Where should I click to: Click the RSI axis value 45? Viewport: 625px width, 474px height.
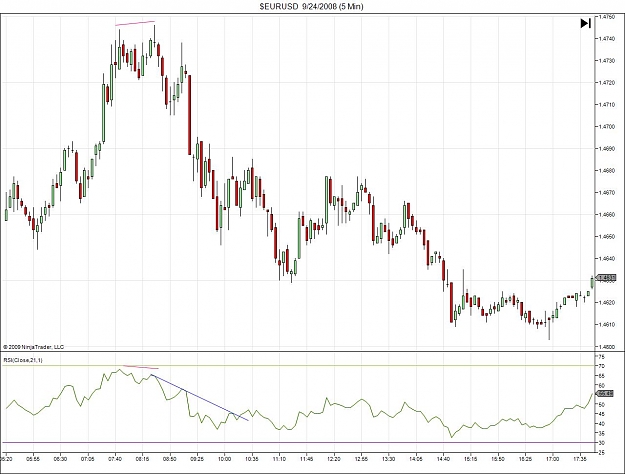click(x=602, y=414)
